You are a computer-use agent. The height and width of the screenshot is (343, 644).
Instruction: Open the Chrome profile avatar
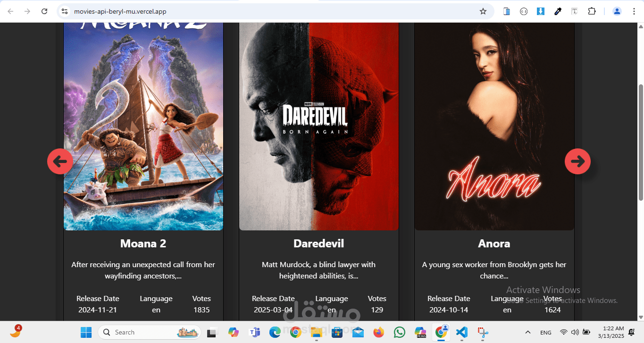[x=617, y=11]
